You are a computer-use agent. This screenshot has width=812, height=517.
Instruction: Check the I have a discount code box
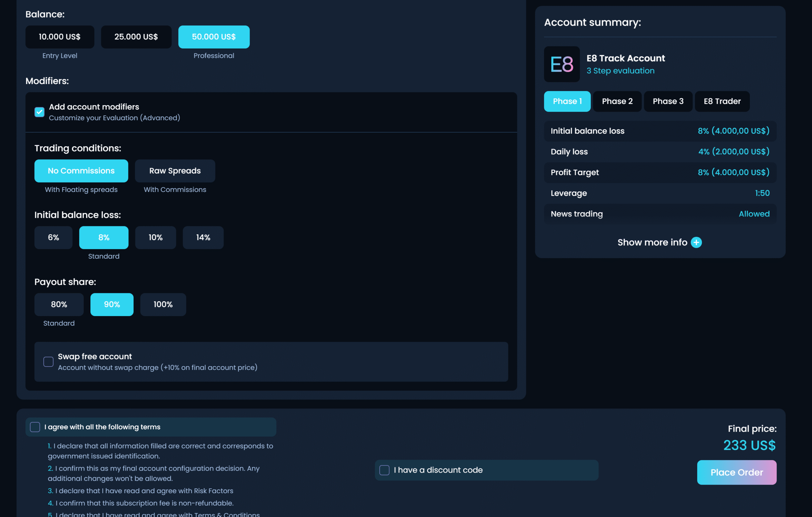(x=384, y=470)
